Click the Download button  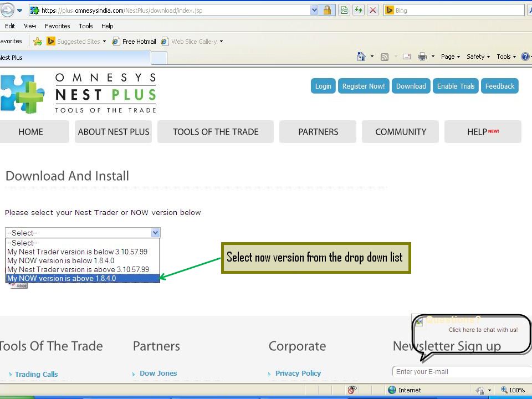[x=411, y=86]
